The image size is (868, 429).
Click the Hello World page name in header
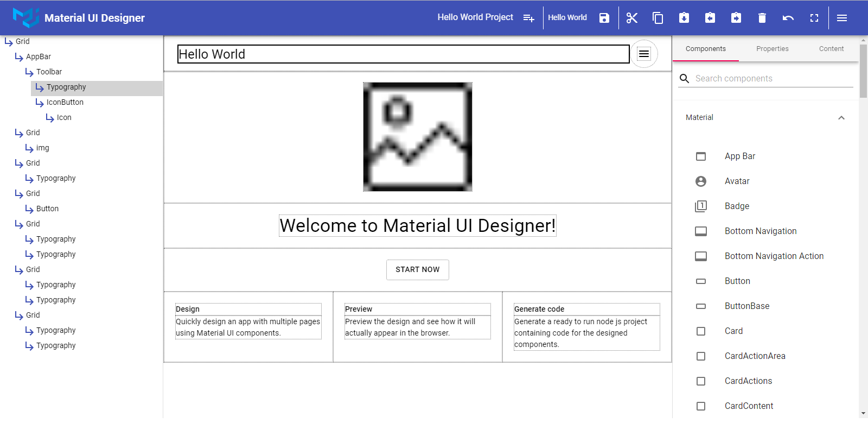pos(567,17)
